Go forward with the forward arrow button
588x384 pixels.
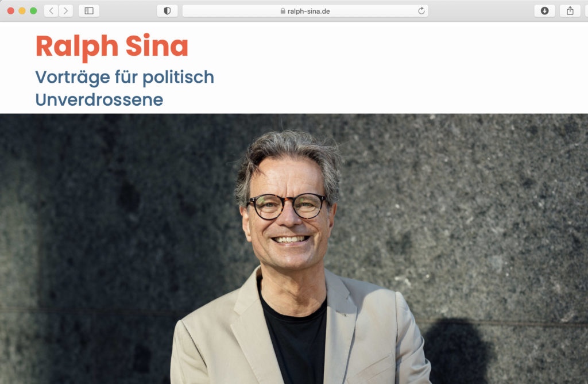click(66, 11)
